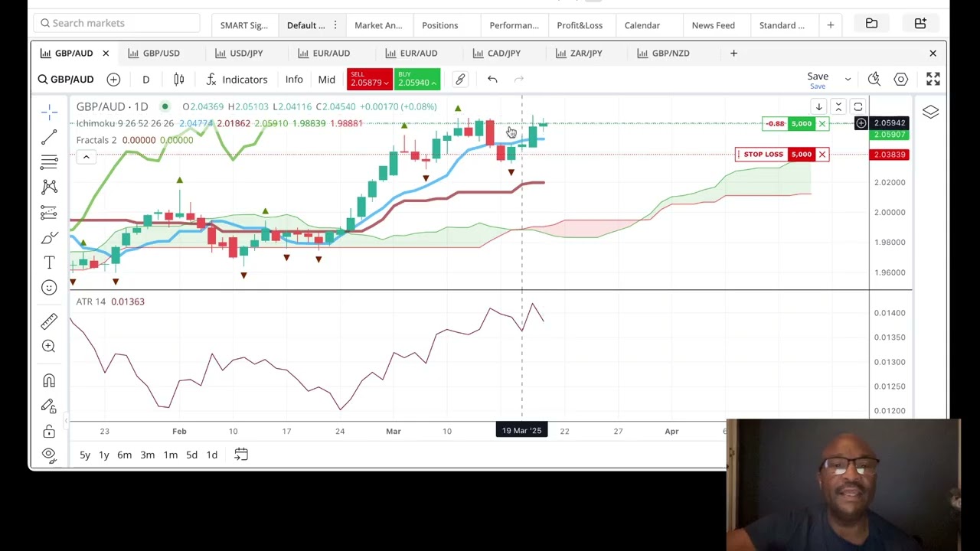Viewport: 980px width, 551px height.
Task: Close the GBP/AUD chart tab
Action: (106, 53)
